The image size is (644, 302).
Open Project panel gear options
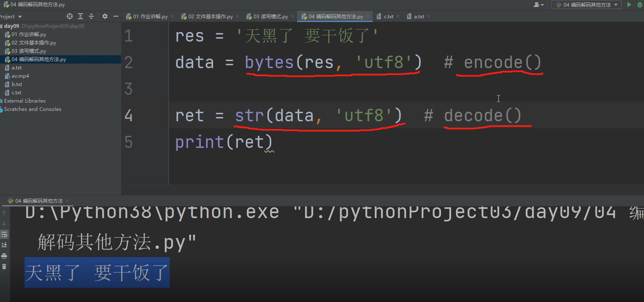click(105, 17)
